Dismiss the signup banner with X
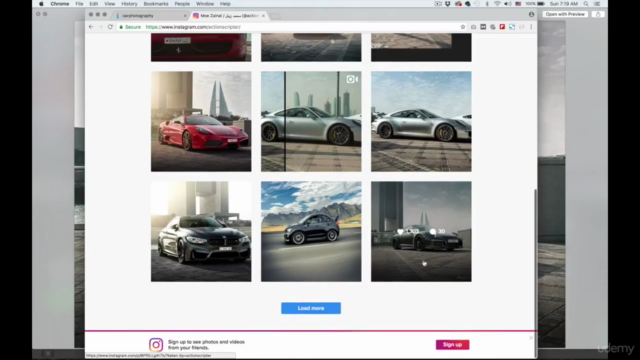 point(531,338)
